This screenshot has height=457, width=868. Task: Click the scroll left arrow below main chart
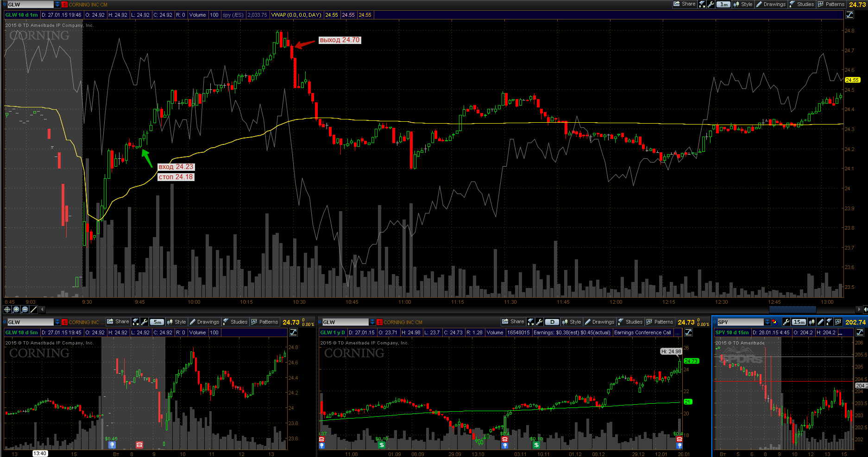pos(42,309)
